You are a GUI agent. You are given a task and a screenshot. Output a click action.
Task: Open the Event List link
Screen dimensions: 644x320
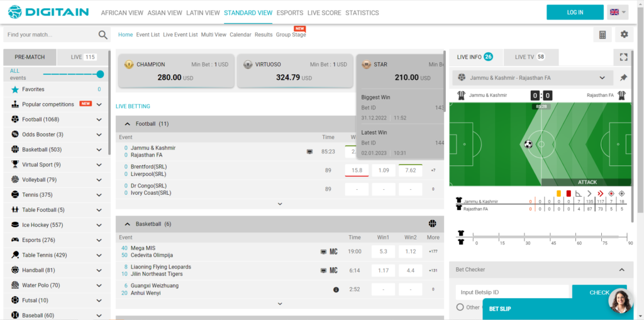(x=148, y=35)
